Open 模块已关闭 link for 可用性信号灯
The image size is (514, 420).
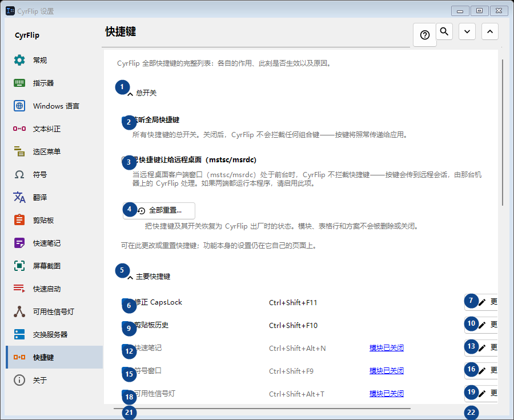(x=387, y=394)
